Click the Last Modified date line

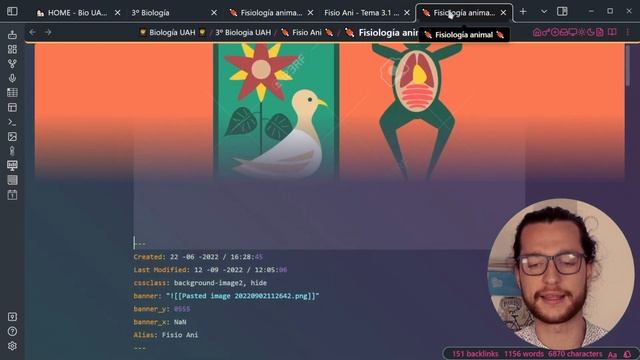click(x=210, y=270)
